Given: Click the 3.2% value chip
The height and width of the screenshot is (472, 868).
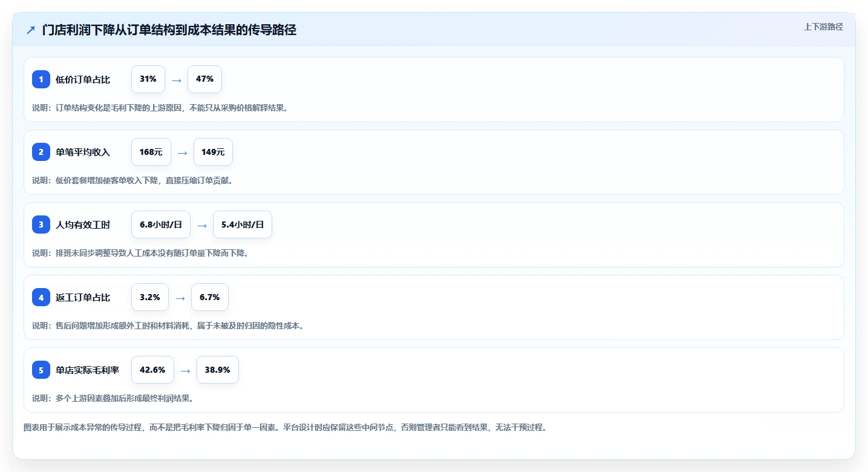Looking at the screenshot, I should 150,297.
